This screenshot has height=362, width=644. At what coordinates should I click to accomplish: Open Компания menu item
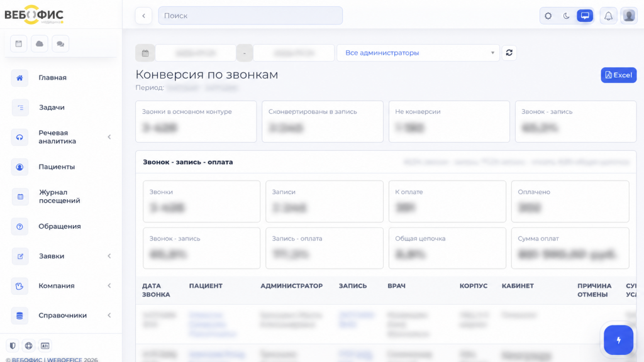tap(56, 286)
